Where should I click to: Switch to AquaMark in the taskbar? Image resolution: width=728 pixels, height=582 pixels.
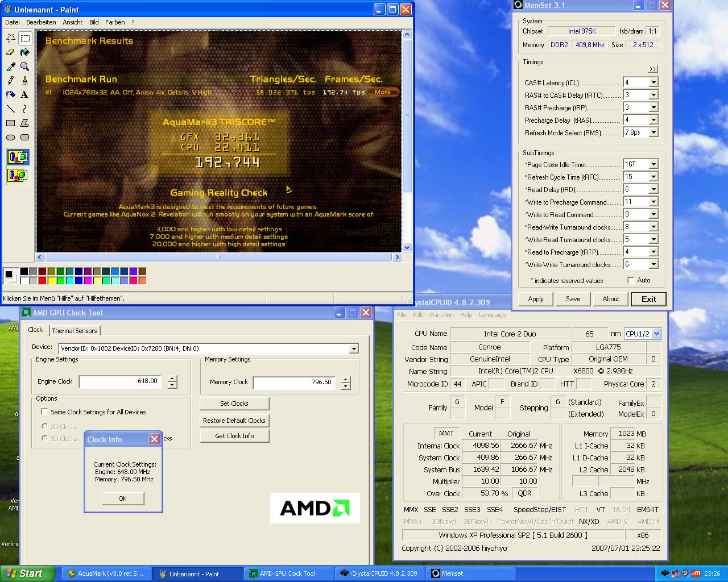[x=106, y=573]
